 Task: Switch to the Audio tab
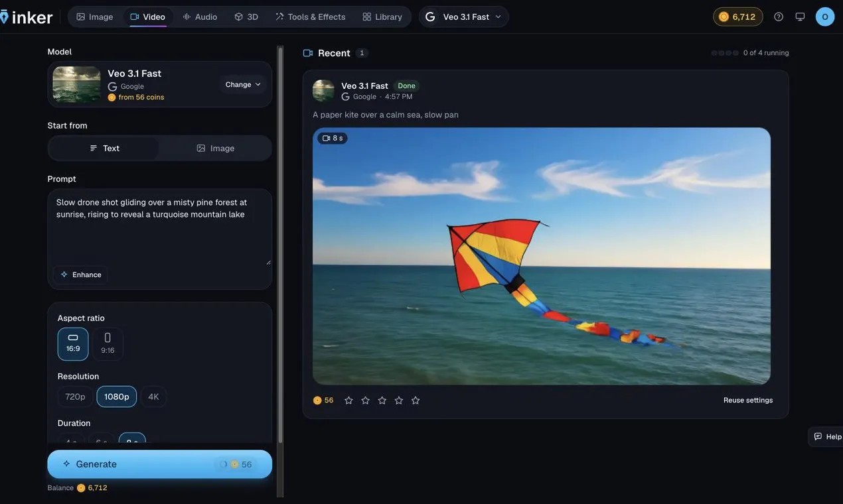click(200, 17)
